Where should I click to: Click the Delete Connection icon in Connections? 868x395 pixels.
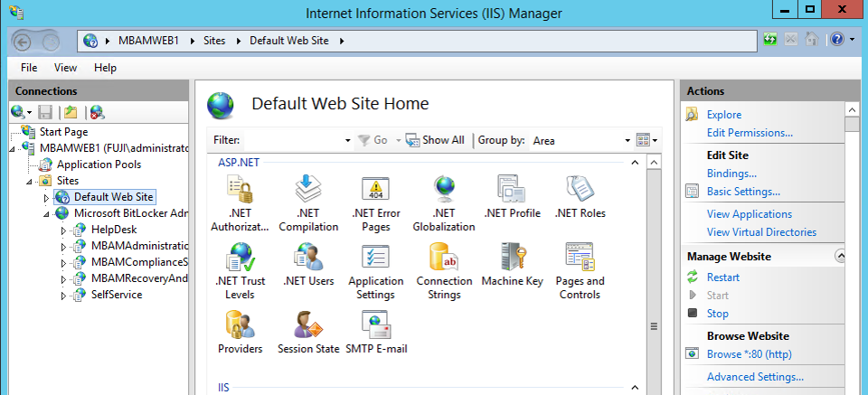point(98,112)
